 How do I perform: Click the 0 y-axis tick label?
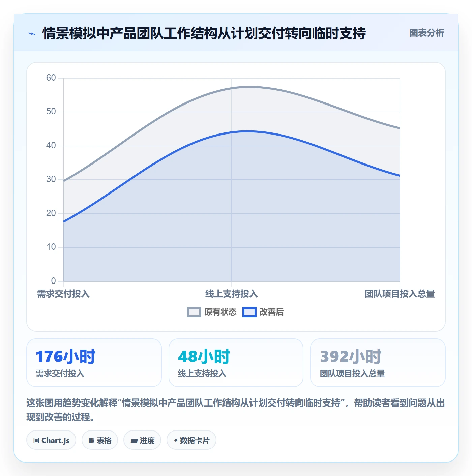[53, 281]
